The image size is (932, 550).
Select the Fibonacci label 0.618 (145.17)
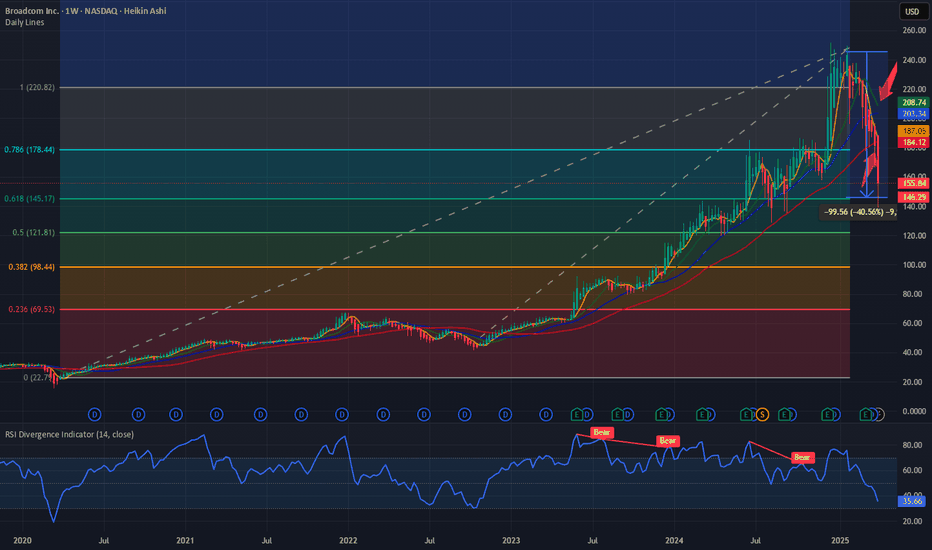coord(29,199)
